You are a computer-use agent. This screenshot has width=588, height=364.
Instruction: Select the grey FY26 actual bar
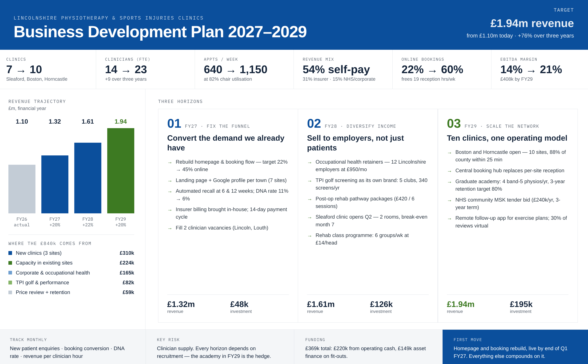pos(22,189)
